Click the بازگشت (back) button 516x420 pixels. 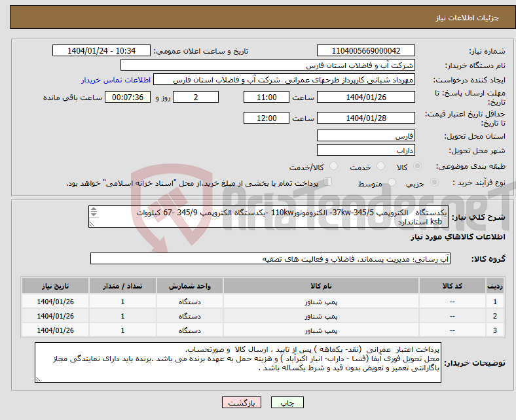[x=242, y=402]
